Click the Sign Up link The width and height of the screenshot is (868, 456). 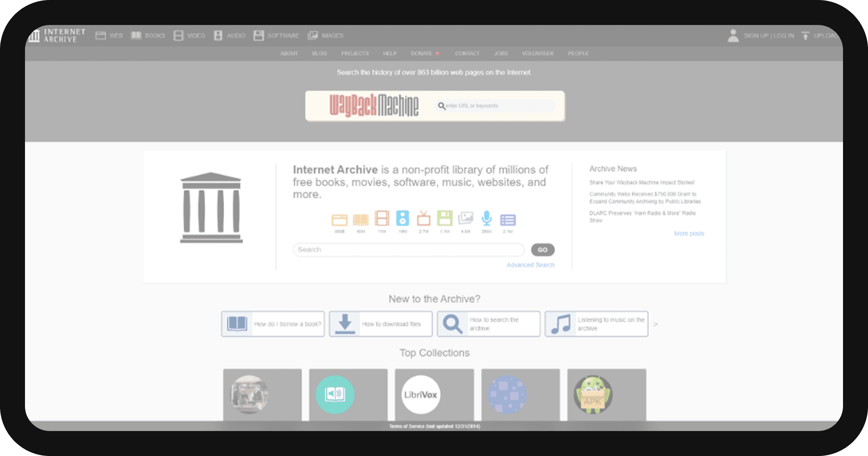756,36
